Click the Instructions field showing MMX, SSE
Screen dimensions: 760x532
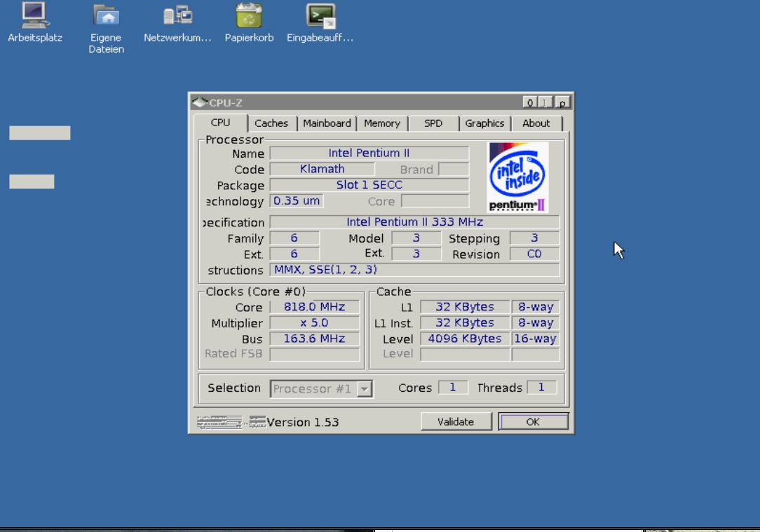click(x=414, y=270)
